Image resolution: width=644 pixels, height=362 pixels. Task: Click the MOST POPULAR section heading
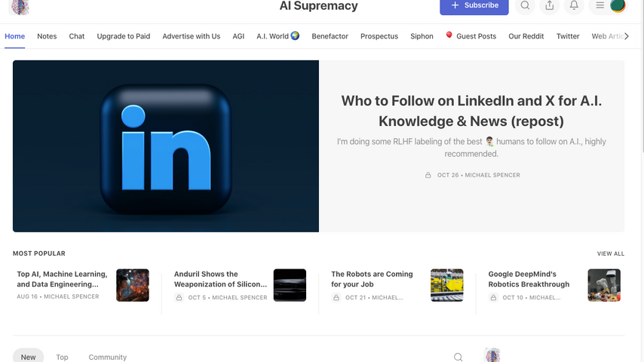(39, 253)
